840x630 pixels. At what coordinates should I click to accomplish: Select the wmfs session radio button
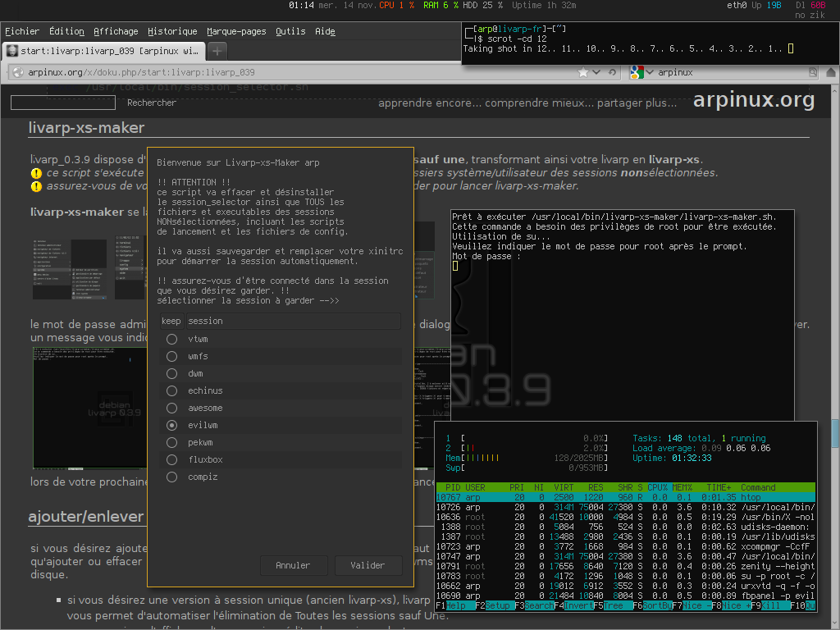tap(171, 356)
